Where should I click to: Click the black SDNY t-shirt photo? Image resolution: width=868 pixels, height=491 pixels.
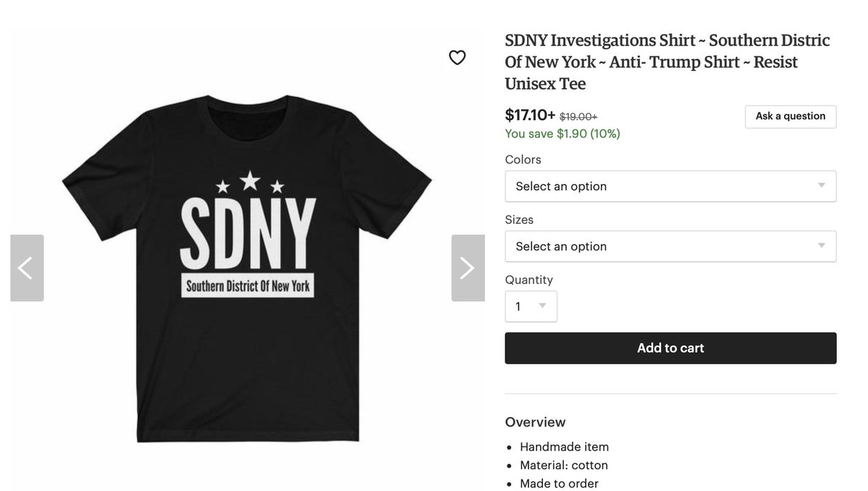247,269
